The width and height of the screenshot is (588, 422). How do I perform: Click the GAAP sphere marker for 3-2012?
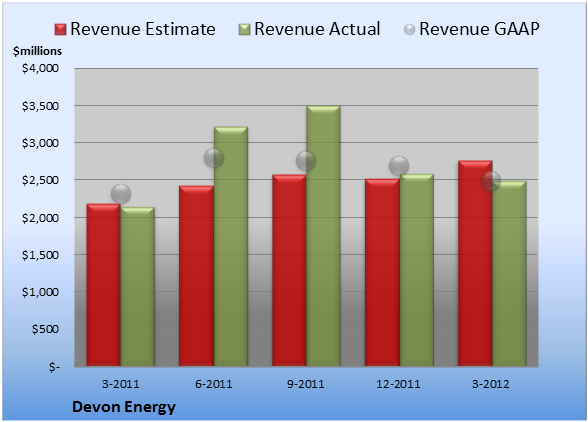point(491,181)
